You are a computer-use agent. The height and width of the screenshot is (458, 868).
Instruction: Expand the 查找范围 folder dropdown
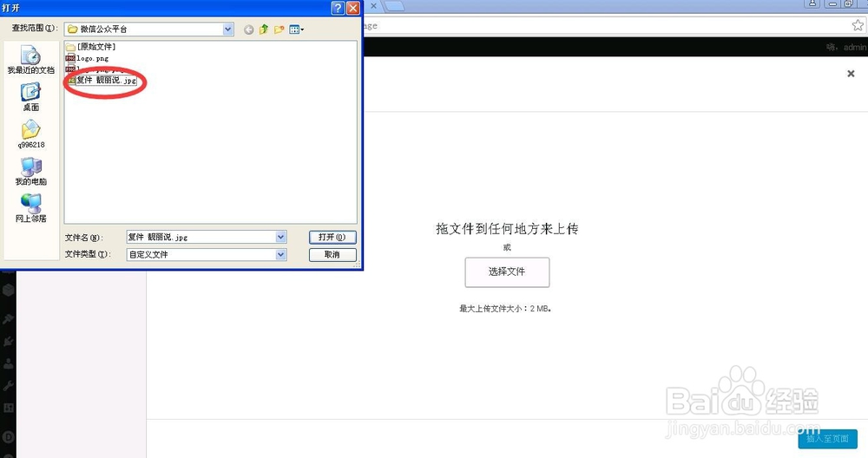227,29
